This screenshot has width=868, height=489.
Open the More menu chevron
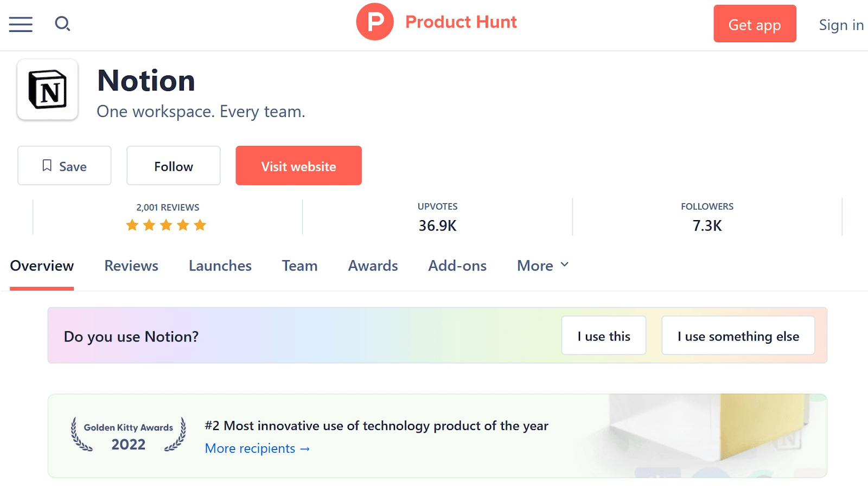(564, 265)
